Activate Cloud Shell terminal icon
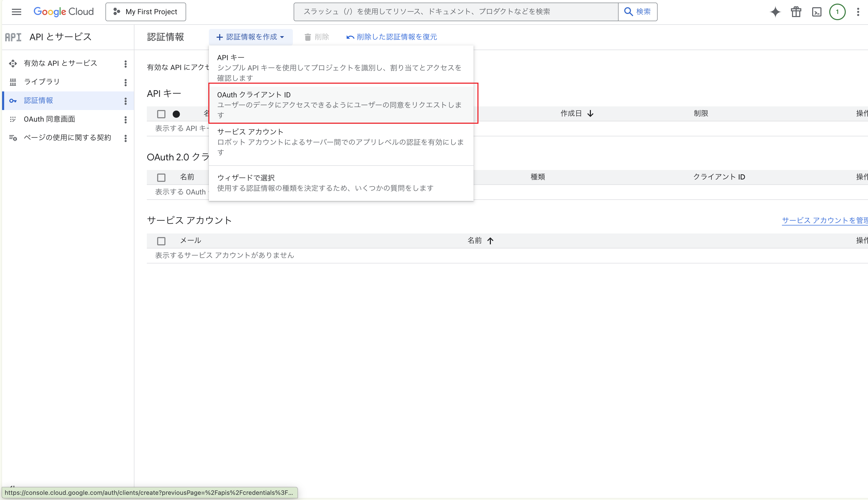868x500 pixels. 817,12
